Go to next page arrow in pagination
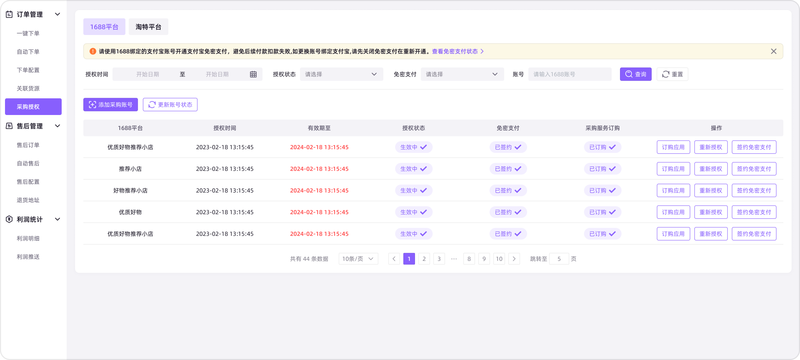This screenshot has width=800, height=360. 514,259
